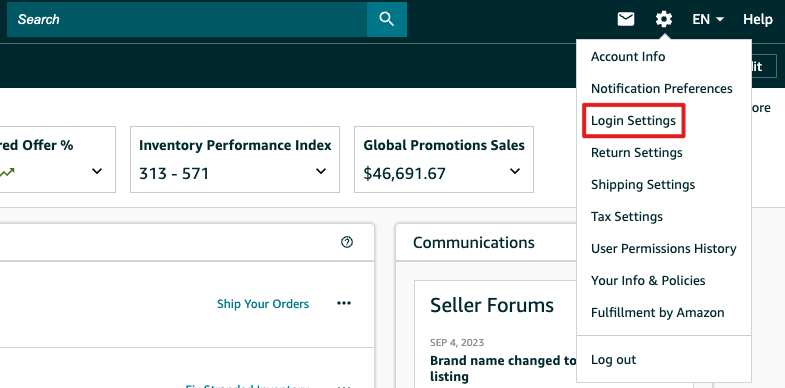Image resolution: width=785 pixels, height=388 pixels.
Task: Click the Communications panel title
Action: click(474, 242)
